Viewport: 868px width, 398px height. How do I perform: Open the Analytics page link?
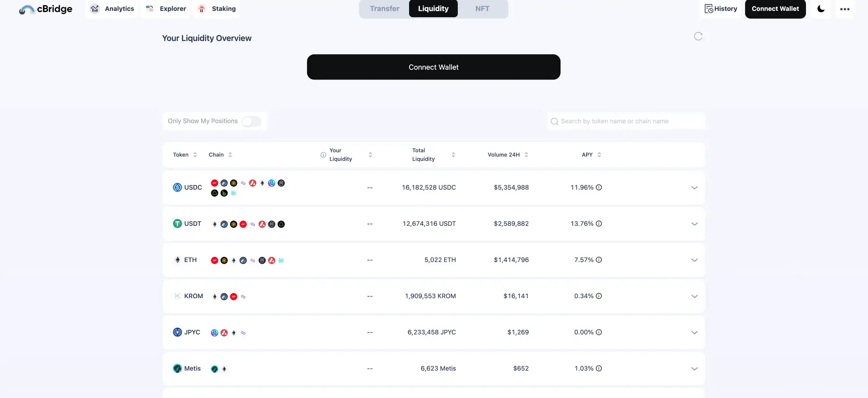113,9
